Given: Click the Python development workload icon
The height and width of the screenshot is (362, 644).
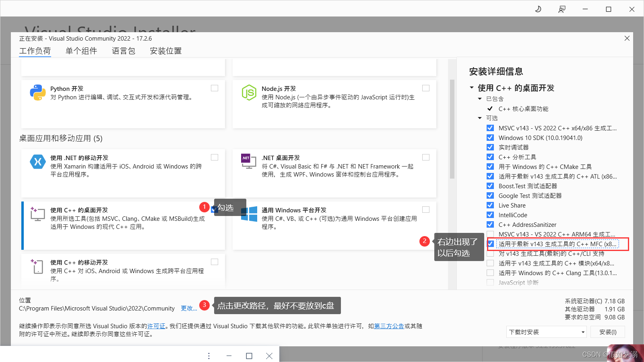Looking at the screenshot, I should [38, 93].
